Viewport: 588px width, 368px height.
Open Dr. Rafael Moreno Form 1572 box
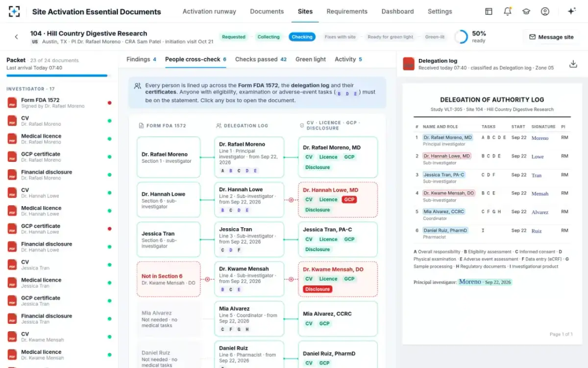pyautogui.click(x=169, y=158)
